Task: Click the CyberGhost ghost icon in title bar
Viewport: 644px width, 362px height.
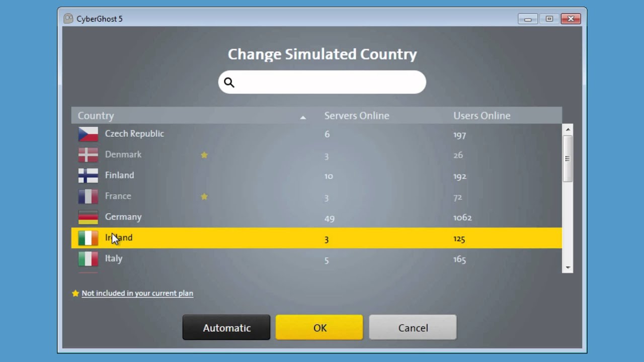Action: point(68,19)
